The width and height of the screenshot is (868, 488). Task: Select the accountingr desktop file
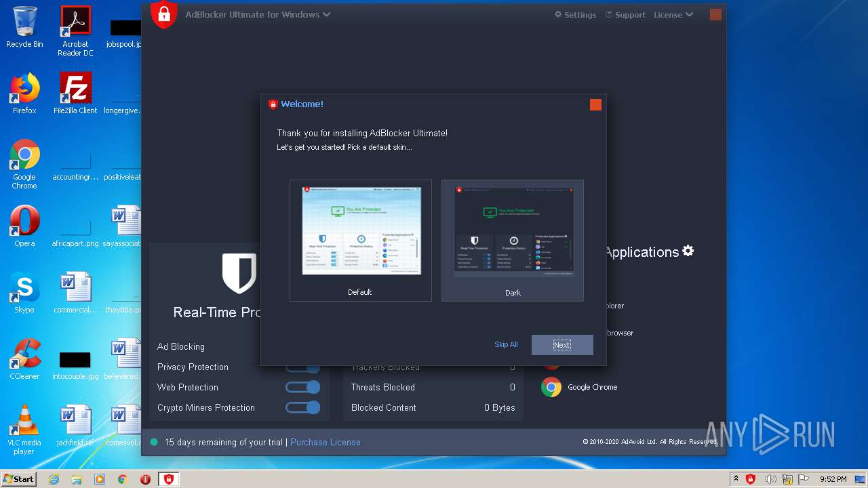(75, 164)
